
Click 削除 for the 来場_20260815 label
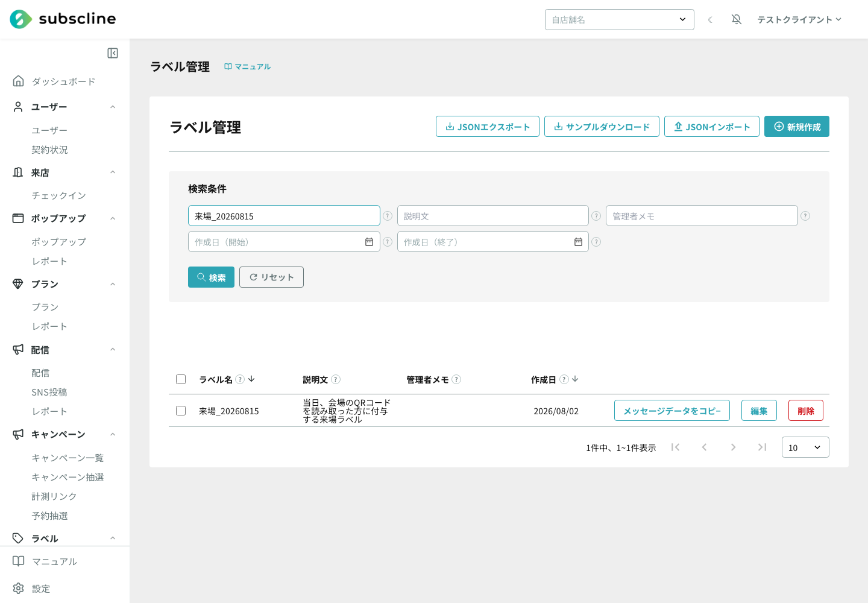(806, 411)
